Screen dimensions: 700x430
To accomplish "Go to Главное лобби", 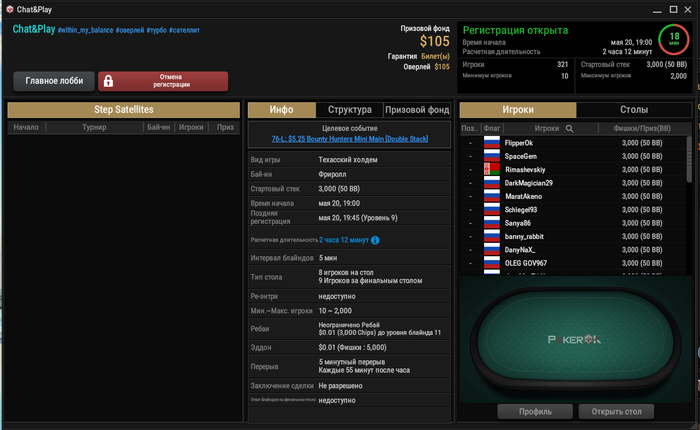I will coord(54,81).
